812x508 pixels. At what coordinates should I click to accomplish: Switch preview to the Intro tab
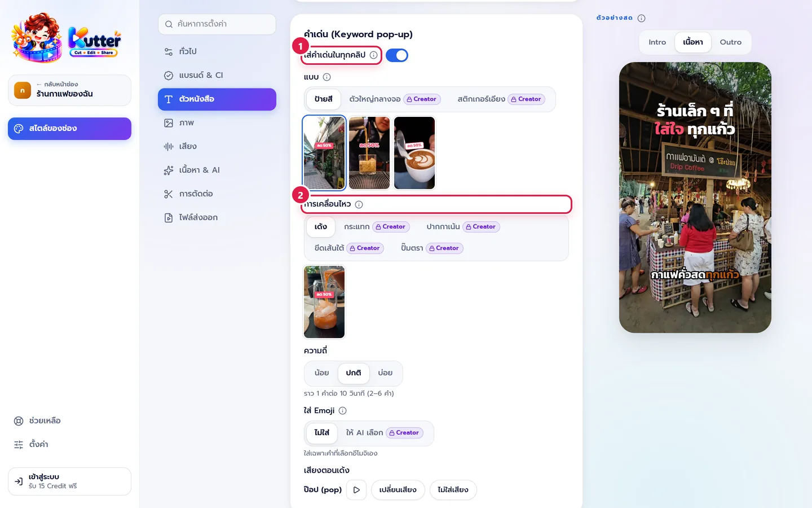[657, 42]
